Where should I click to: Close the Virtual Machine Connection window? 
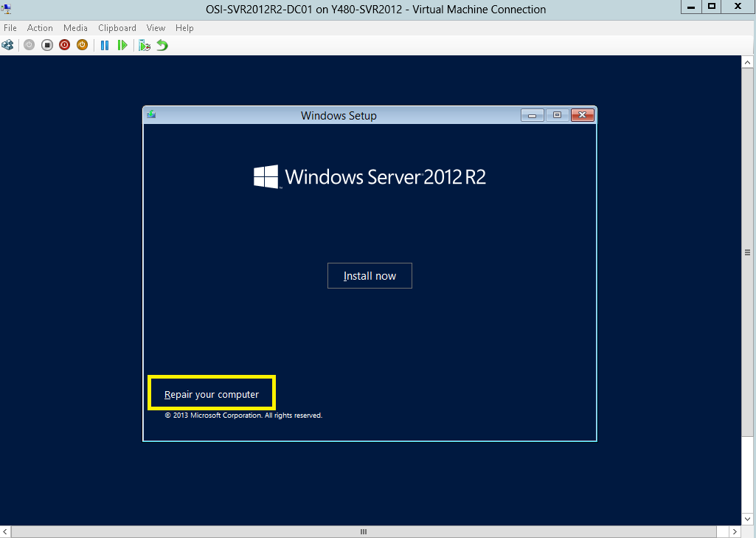738,7
